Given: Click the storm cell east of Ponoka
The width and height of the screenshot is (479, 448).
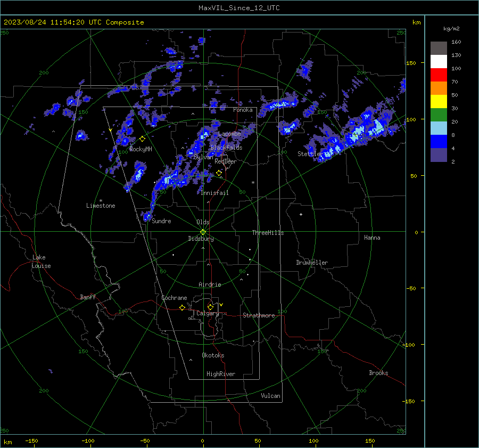Looking at the screenshot, I should pyautogui.click(x=278, y=104).
